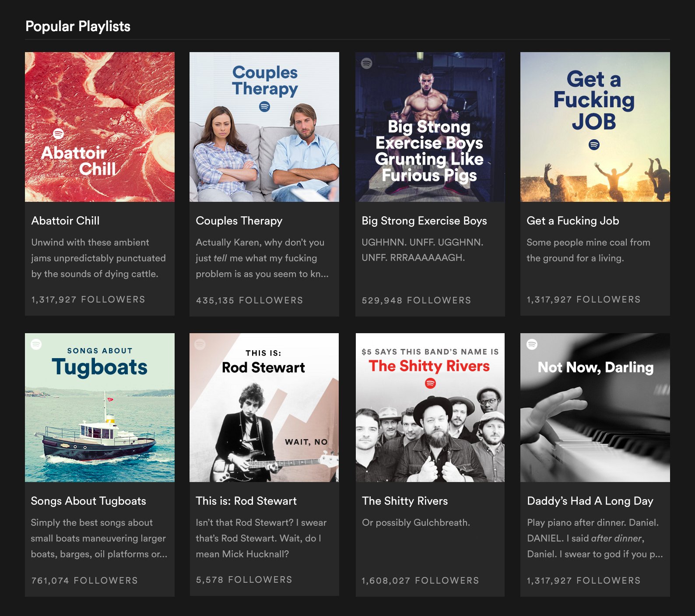This screenshot has height=616, width=695.
Task: Click Spotify logo on Abattoir Chill cover
Action: pyautogui.click(x=58, y=134)
